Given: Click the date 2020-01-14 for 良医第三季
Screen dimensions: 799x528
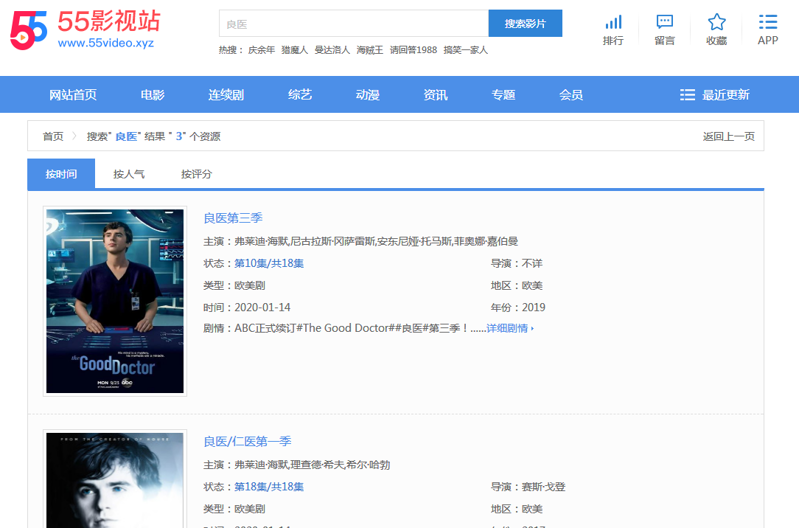Looking at the screenshot, I should coord(262,307).
